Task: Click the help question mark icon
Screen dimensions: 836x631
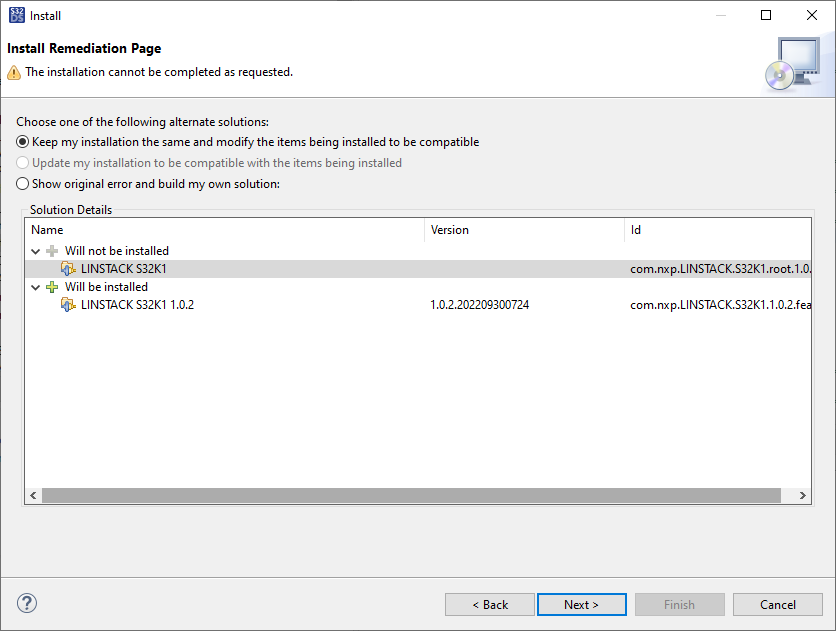Action: coord(27,603)
